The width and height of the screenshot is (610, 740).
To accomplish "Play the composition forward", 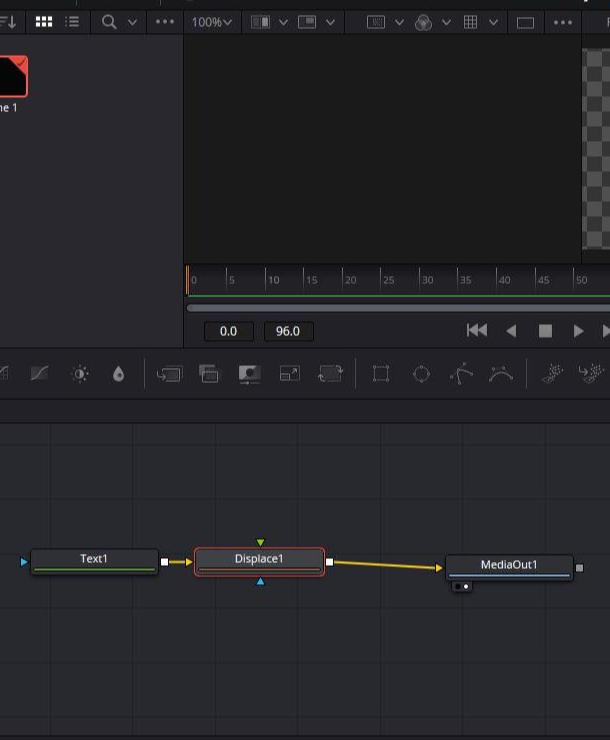I will click(578, 331).
